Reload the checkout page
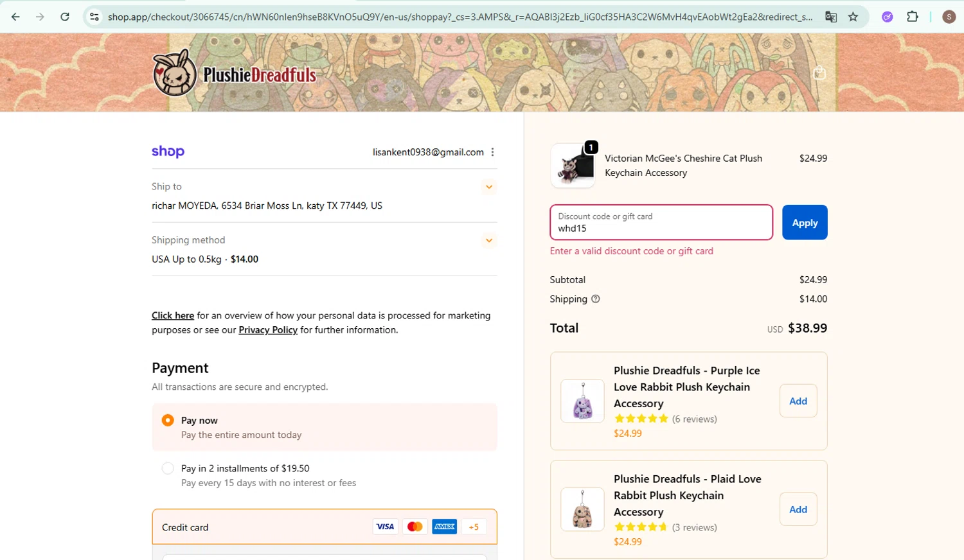The height and width of the screenshot is (560, 964). point(65,17)
